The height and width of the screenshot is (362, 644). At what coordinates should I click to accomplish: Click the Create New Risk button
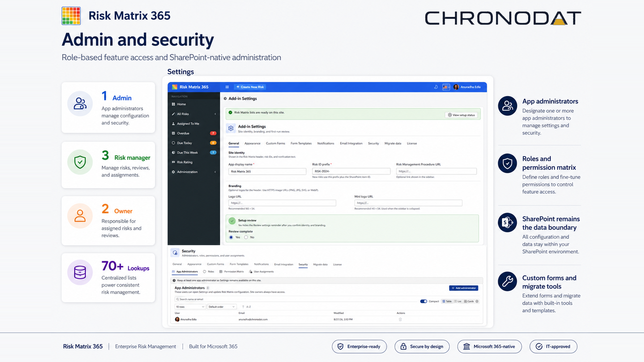point(250,87)
